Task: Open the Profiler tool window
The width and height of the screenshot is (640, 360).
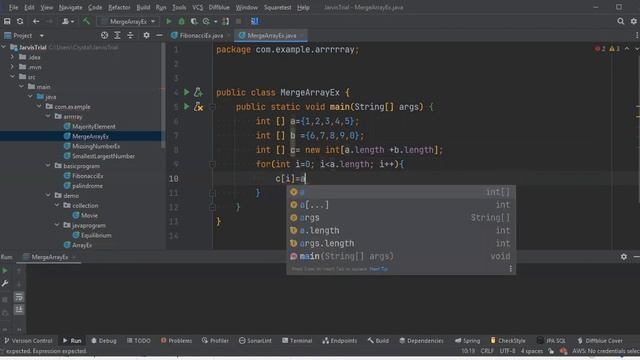Action: click(x=215, y=340)
